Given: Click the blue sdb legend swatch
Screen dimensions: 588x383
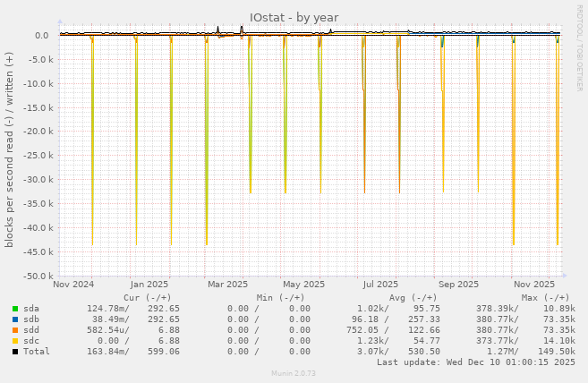Looking at the screenshot, I should click(x=15, y=319).
